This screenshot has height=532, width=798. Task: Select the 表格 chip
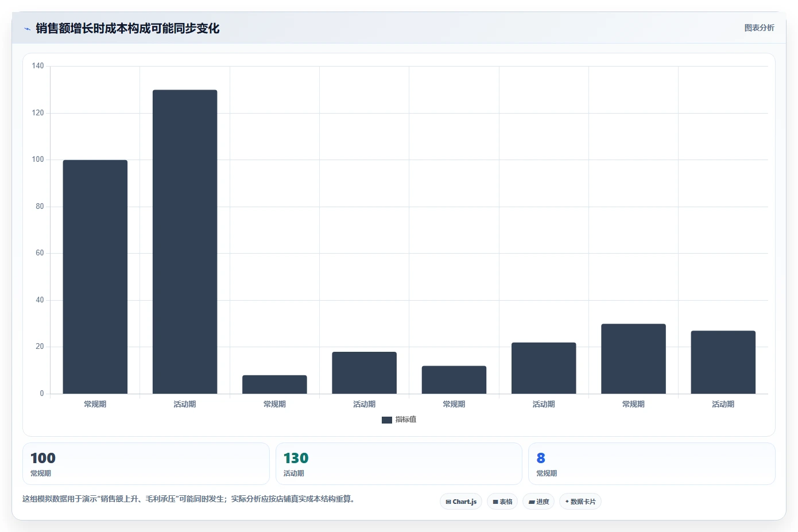[502, 502]
